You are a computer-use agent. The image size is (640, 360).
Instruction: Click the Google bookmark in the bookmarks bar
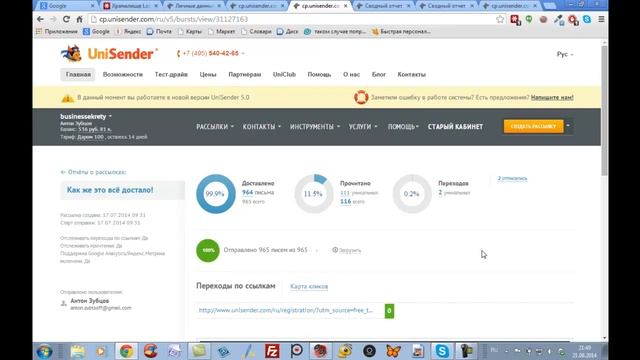(96, 31)
